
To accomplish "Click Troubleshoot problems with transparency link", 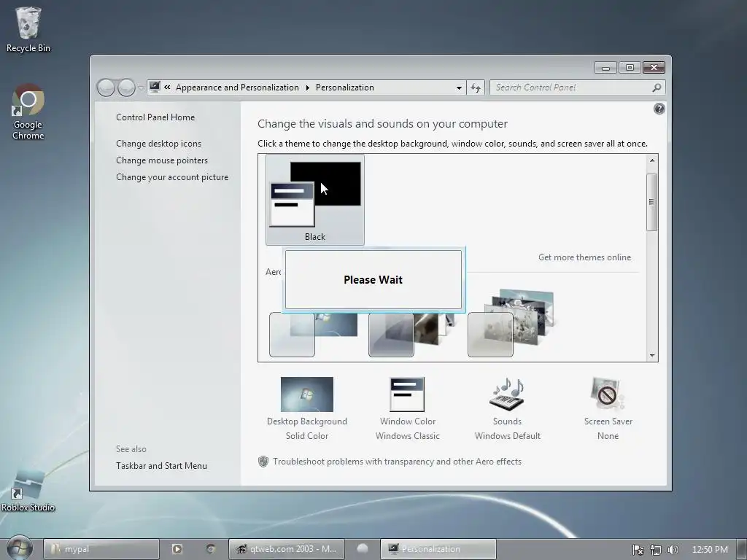I will click(397, 462).
